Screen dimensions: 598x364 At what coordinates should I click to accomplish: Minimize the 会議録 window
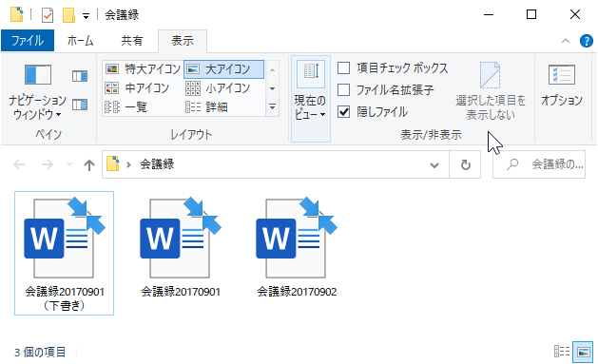[489, 15]
